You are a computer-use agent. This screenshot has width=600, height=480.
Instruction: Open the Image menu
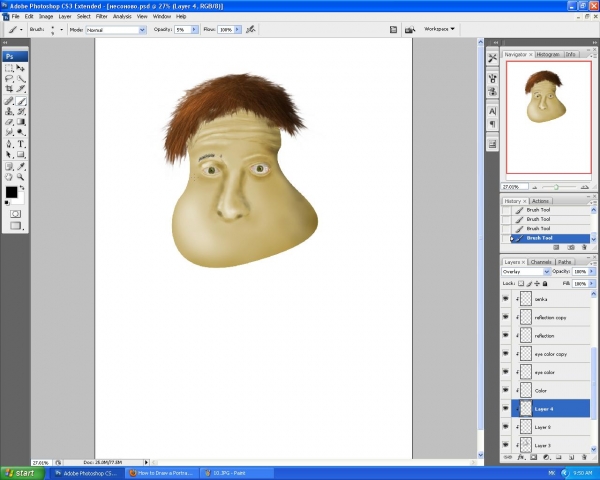click(x=46, y=16)
